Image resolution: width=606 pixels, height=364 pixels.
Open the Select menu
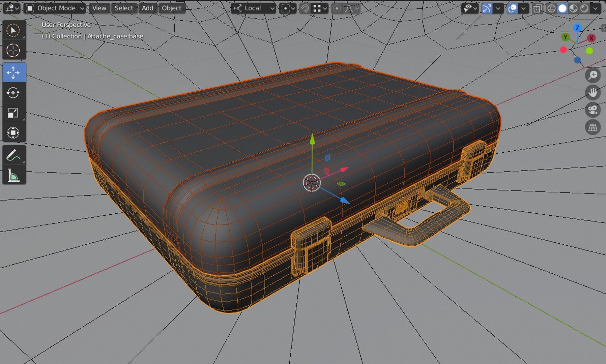(x=124, y=8)
